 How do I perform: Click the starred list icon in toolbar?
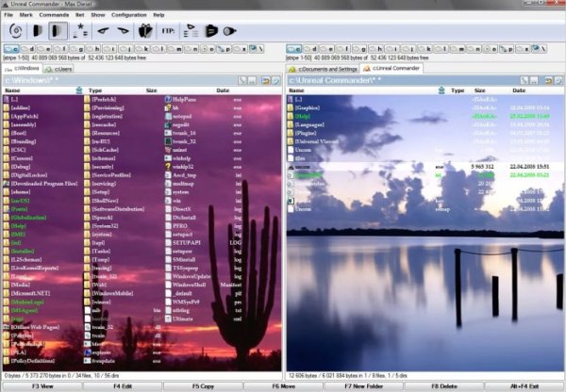pyautogui.click(x=81, y=32)
